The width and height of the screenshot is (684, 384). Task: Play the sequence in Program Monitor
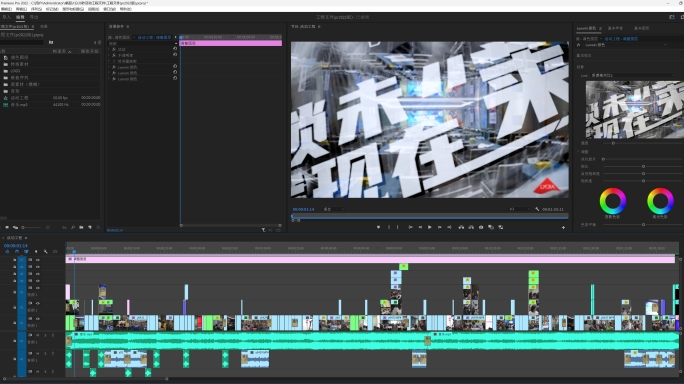[x=430, y=227]
